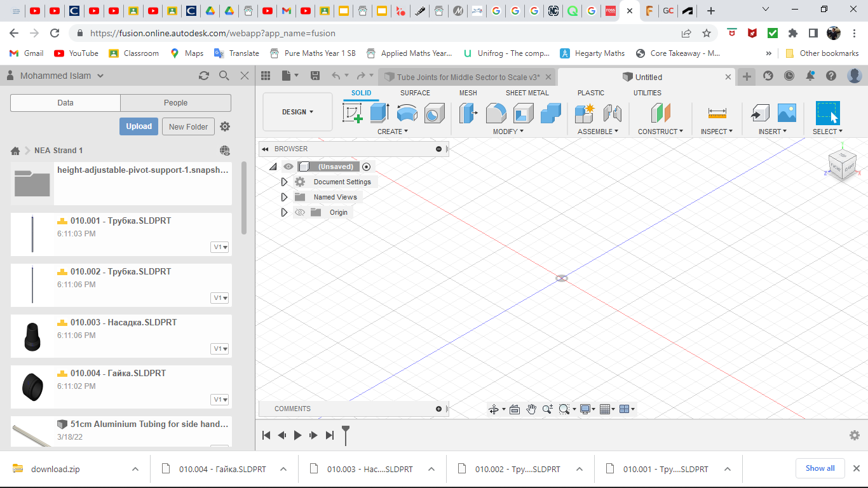Click the timeline playback marker

tap(345, 436)
